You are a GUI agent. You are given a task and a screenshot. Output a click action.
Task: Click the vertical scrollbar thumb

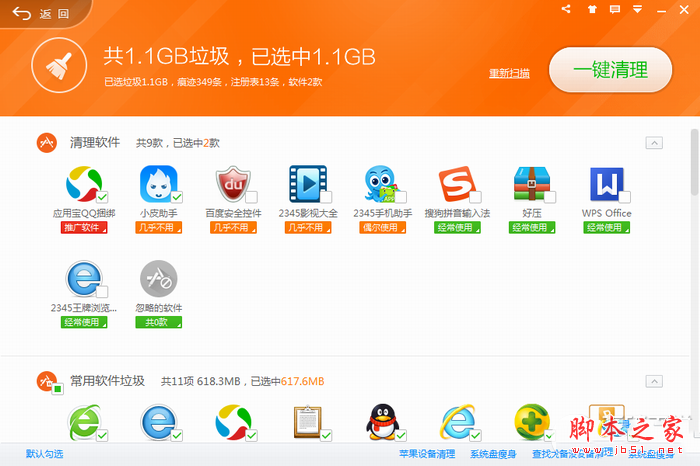(x=695, y=162)
